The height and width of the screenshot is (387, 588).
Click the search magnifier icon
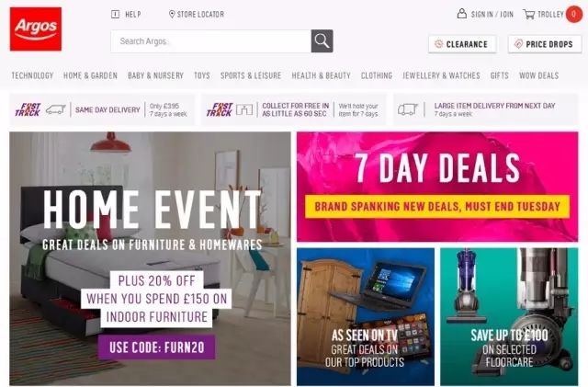coord(322,41)
